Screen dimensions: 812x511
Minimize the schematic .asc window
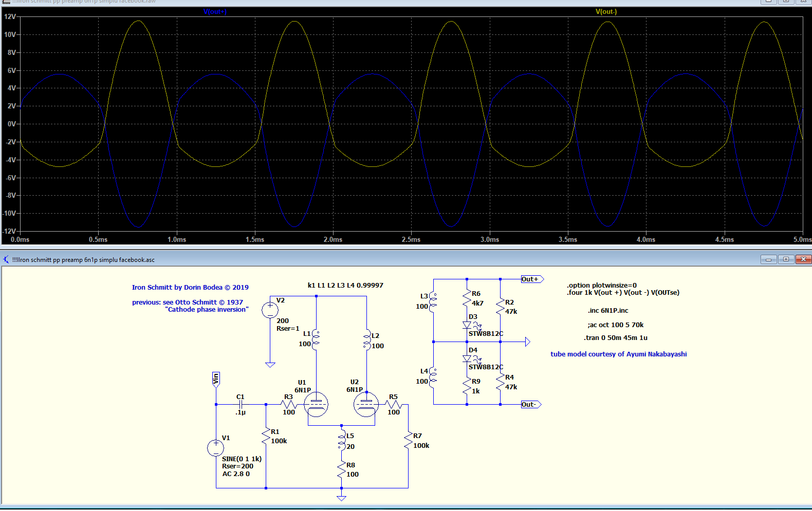(769, 259)
